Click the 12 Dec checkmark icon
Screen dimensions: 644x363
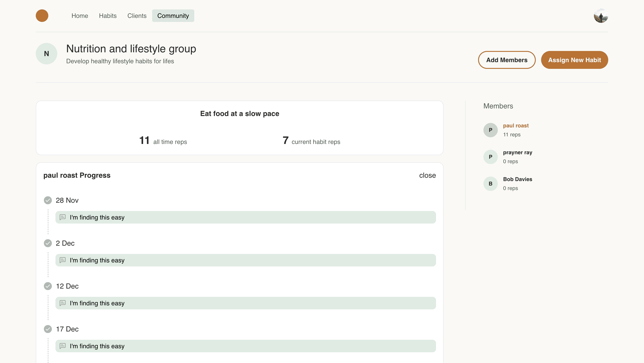coord(48,286)
